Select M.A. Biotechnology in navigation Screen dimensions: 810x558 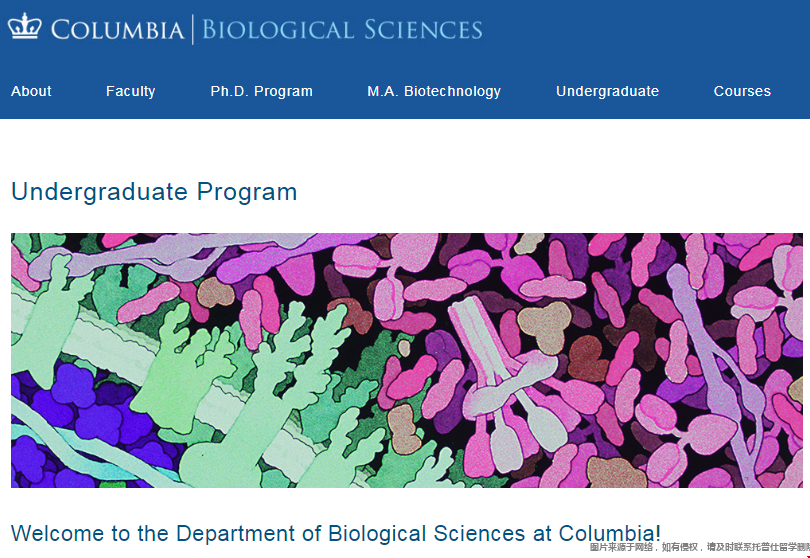tap(434, 91)
